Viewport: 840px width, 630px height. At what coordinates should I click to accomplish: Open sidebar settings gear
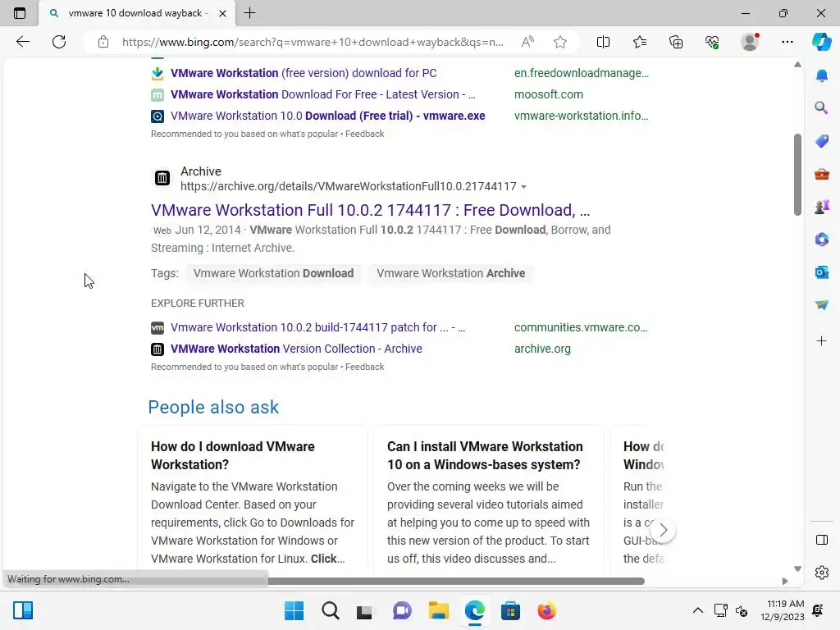822,573
